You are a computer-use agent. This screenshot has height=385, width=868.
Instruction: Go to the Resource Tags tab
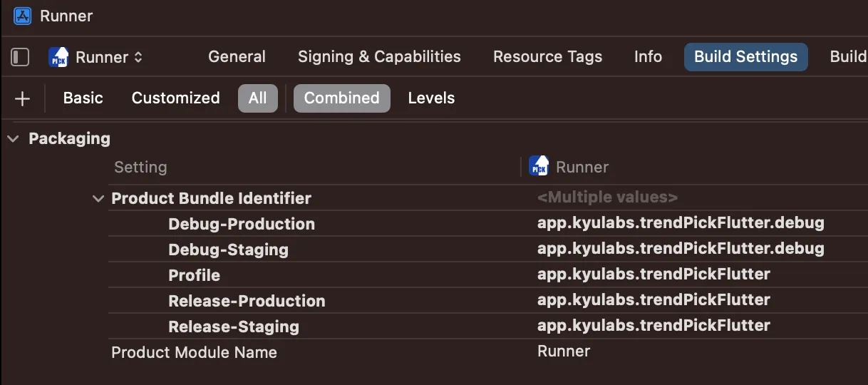point(547,57)
